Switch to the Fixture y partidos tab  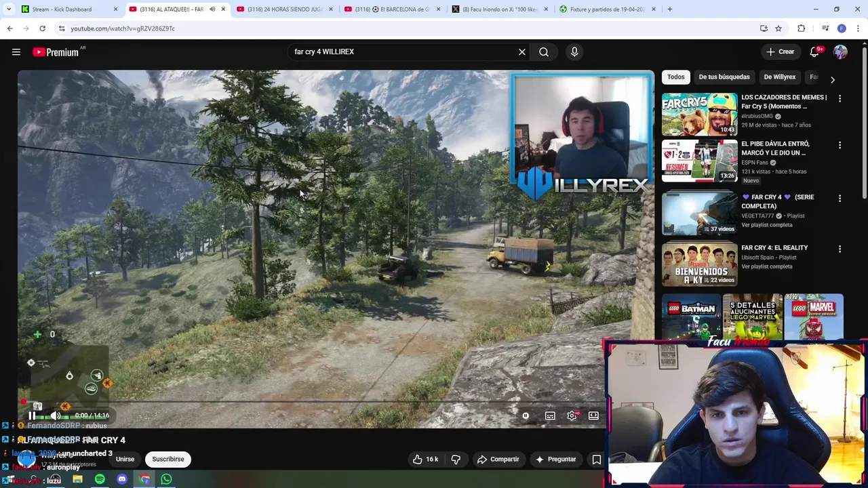[608, 9]
